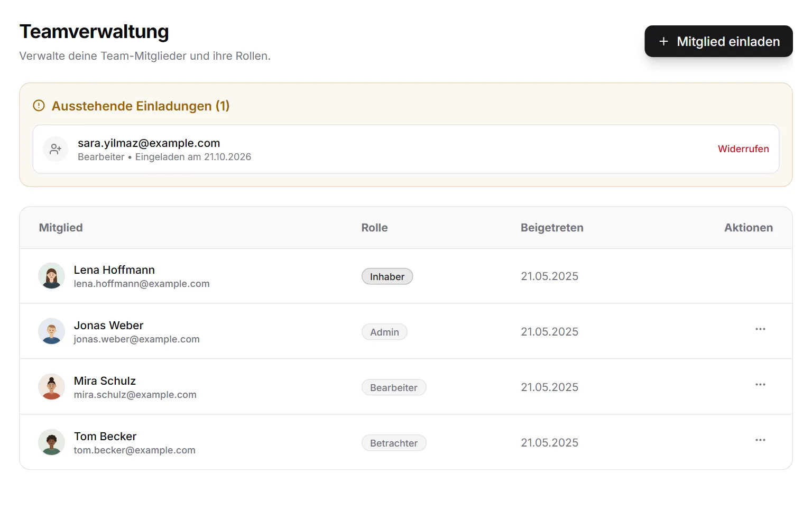Open the actions menu for Tom Becker

tap(760, 440)
